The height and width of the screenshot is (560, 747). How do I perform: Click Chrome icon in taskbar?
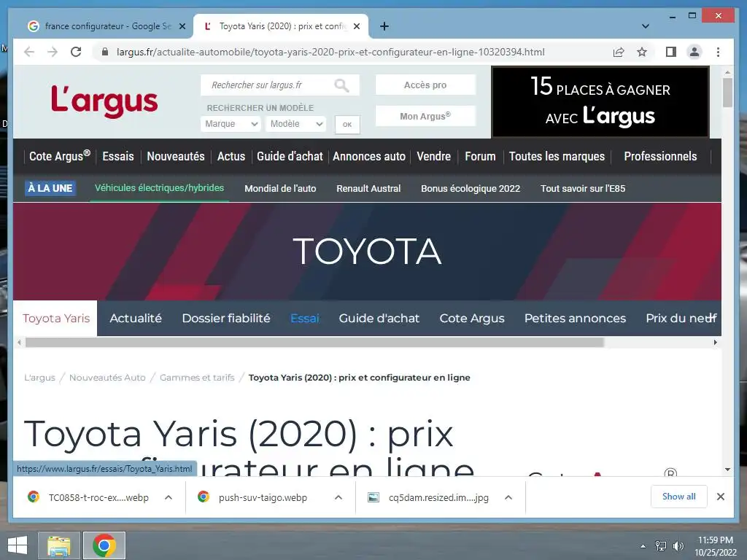(x=104, y=545)
